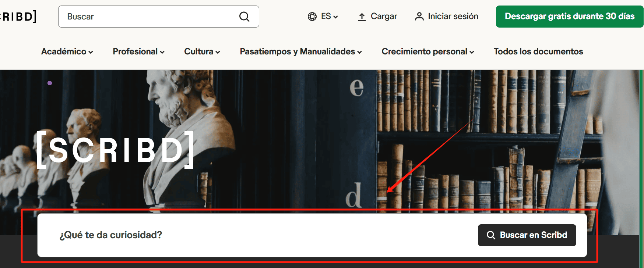The height and width of the screenshot is (268, 644).
Task: Focus the top Buscar search field
Action: [x=158, y=17]
